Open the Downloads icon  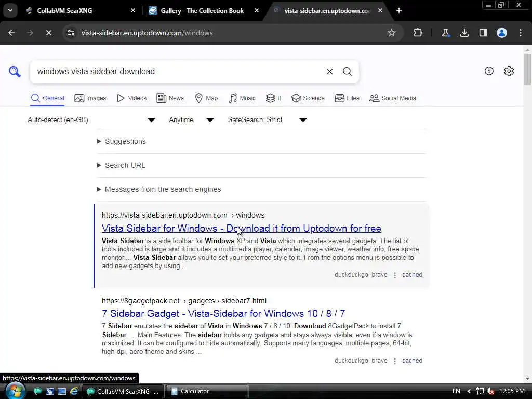pyautogui.click(x=464, y=33)
